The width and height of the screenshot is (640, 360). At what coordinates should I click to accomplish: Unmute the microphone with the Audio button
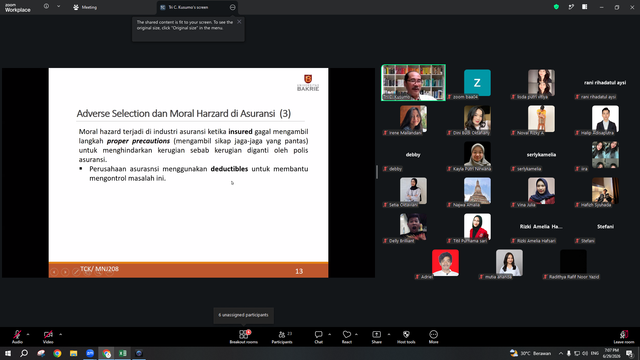coord(17,336)
